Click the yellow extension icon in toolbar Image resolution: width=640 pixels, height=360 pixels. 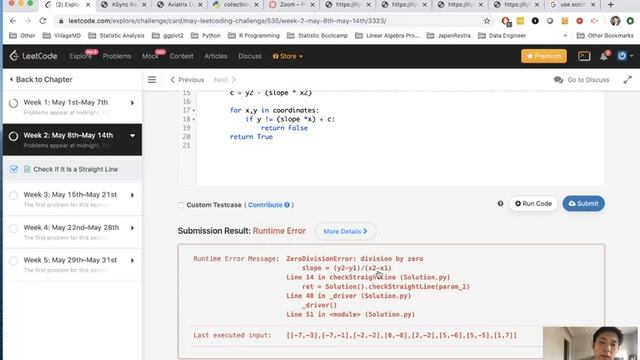(x=520, y=21)
